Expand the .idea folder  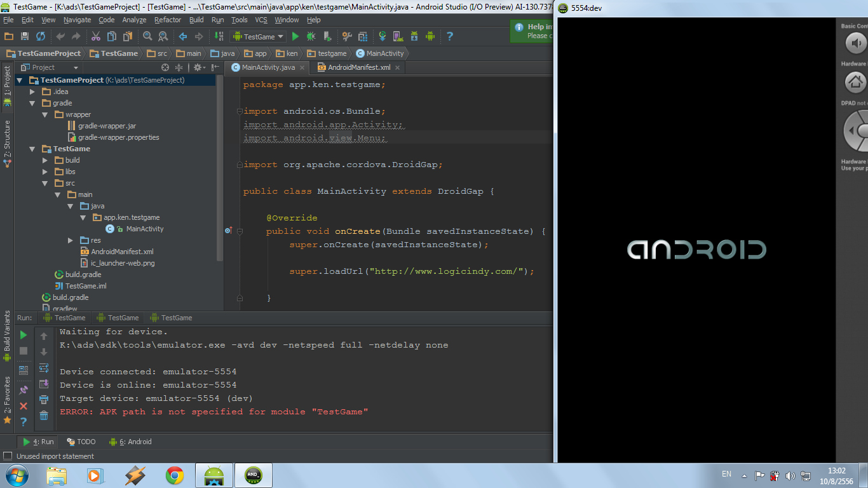(32, 91)
